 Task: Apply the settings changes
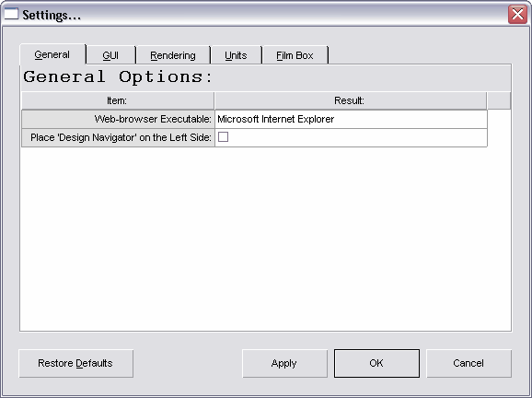[284, 363]
